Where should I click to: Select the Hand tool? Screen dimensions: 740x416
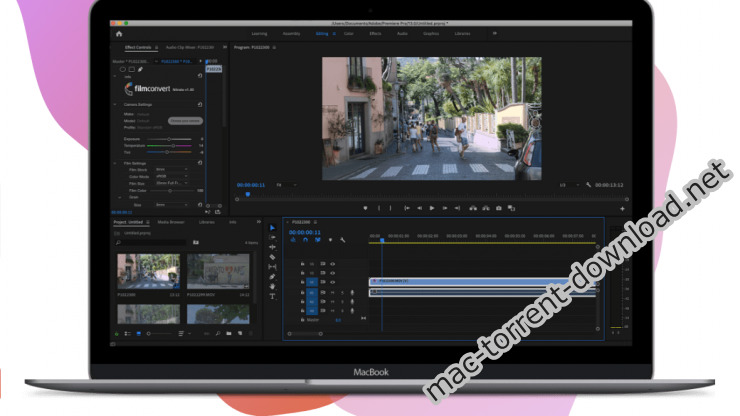[x=272, y=286]
